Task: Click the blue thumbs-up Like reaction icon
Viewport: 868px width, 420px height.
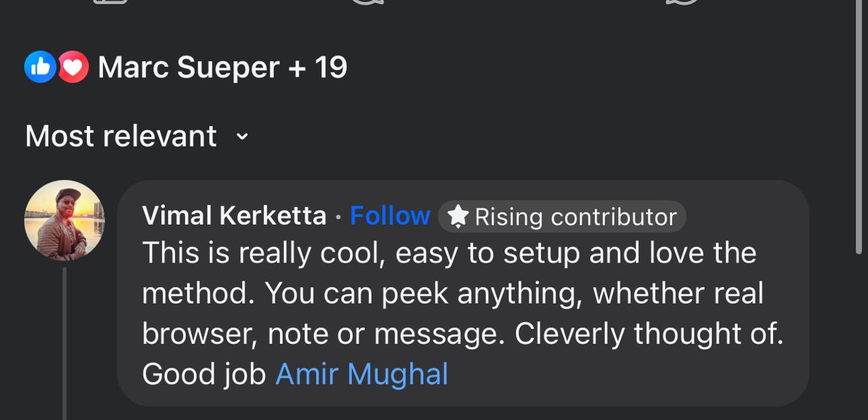Action: click(x=39, y=67)
